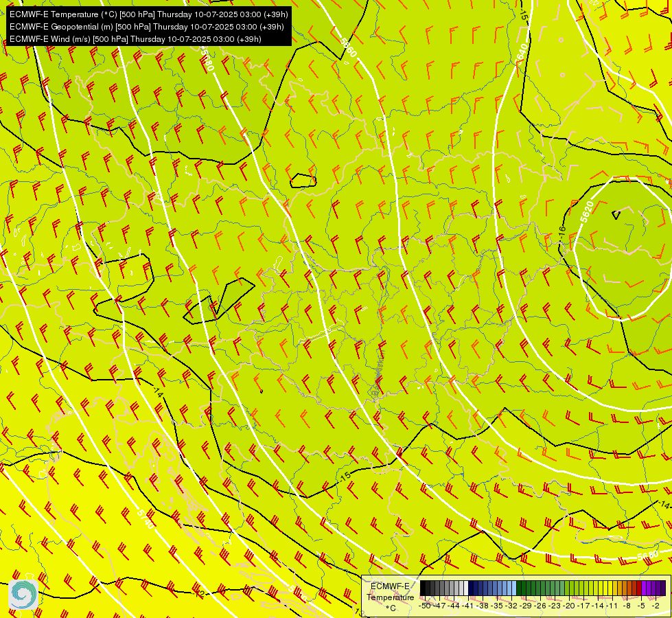Click the -29 value on the temperature legend
This screenshot has width=672, height=618.
click(526, 606)
